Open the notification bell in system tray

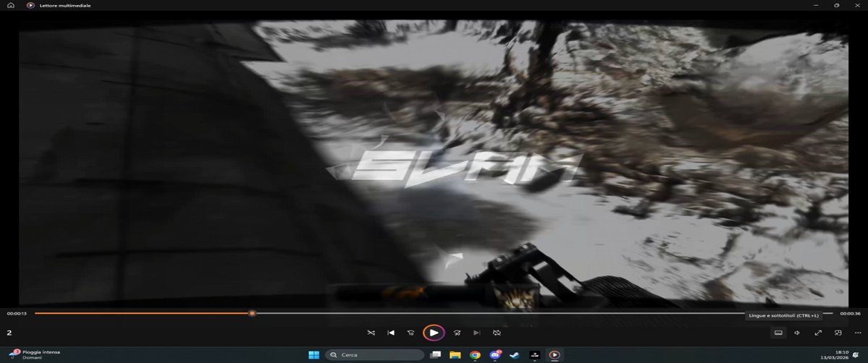[856, 355]
